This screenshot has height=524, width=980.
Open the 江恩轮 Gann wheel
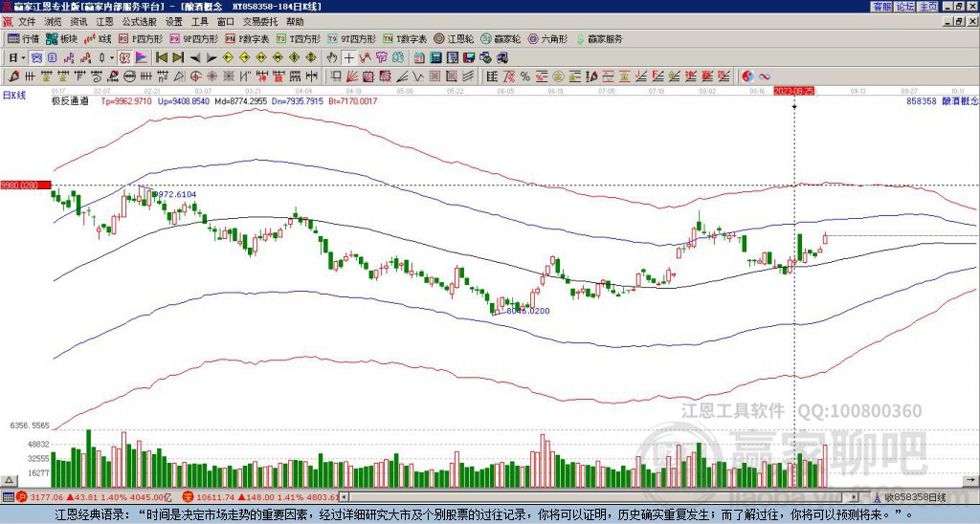(455, 38)
